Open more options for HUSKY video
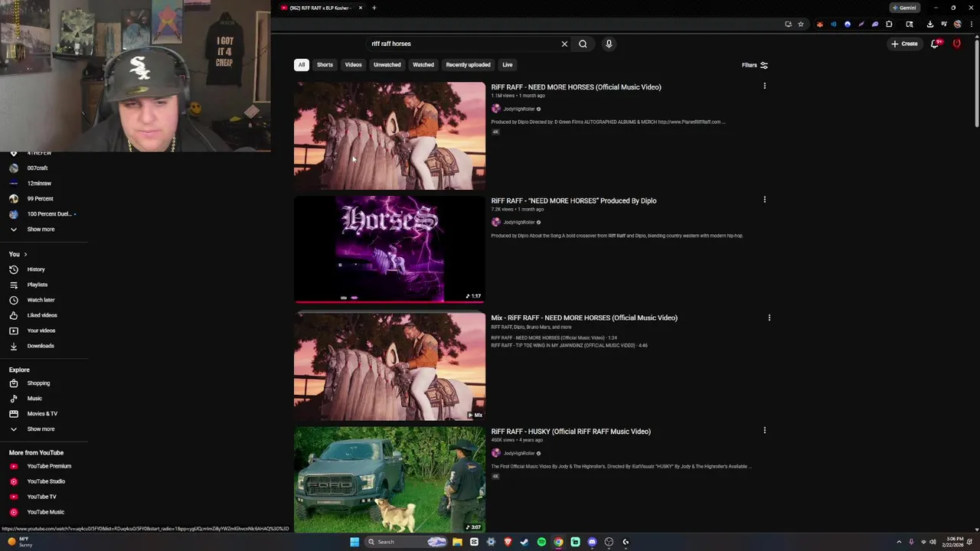This screenshot has width=980, height=551. tap(764, 430)
